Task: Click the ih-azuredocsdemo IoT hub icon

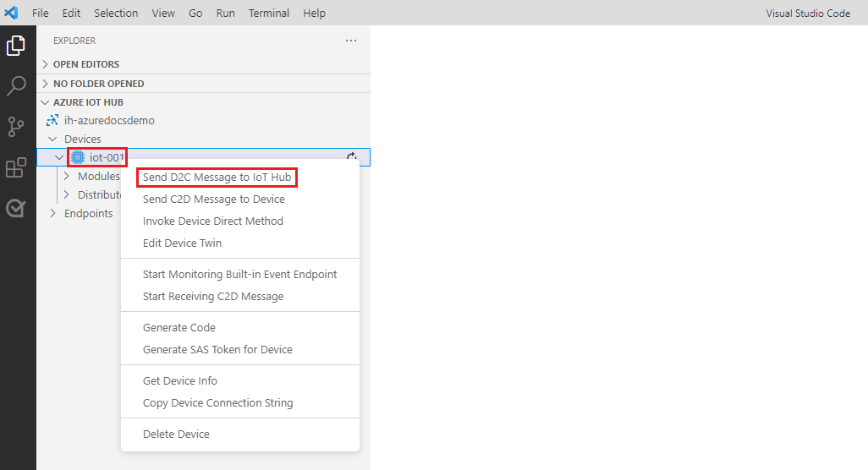Action: click(52, 121)
